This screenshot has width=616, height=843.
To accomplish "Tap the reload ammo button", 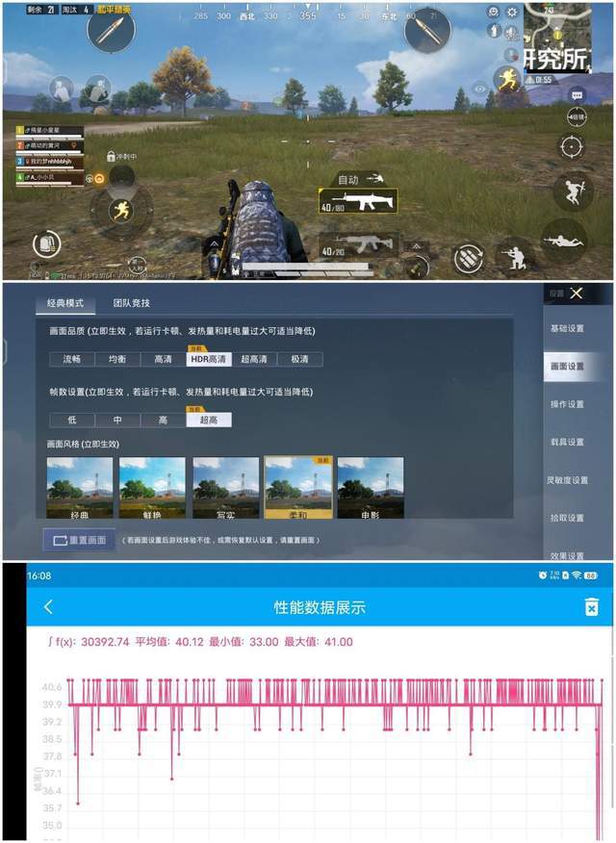I will tap(468, 259).
